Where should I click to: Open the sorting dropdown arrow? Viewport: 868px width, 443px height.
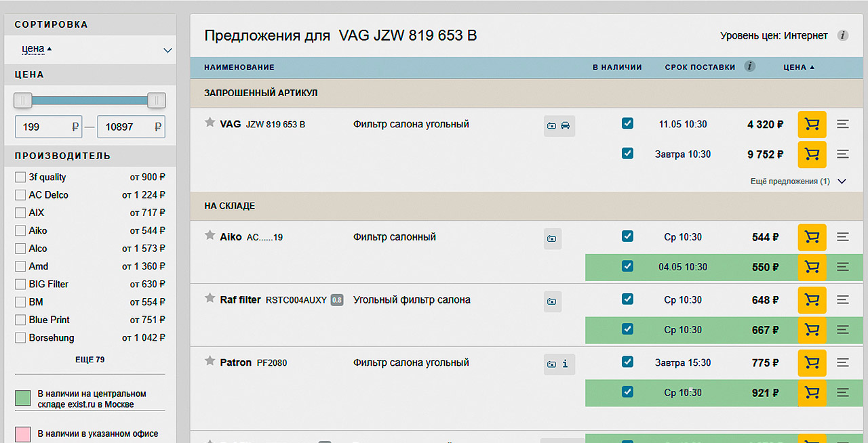tap(167, 50)
